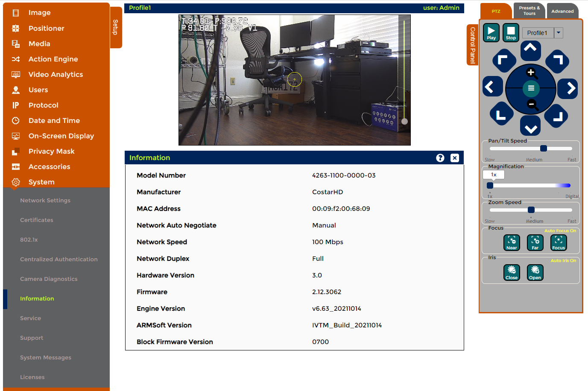
Task: Zoom in with the plus magnifier
Action: tap(531, 73)
